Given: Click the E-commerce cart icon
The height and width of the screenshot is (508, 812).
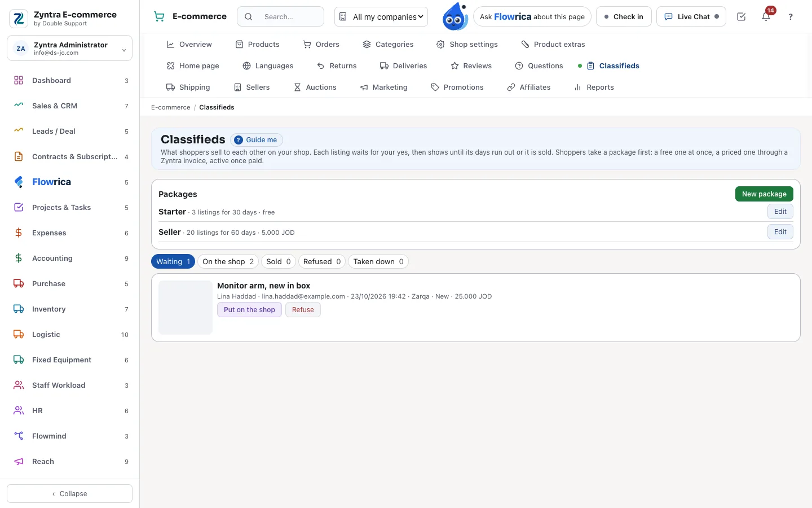Looking at the screenshot, I should pos(160,17).
